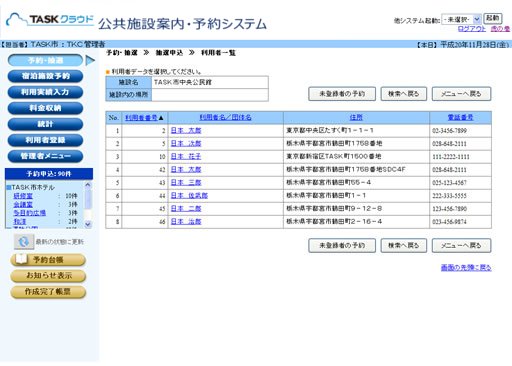
Task: Open the 利用実績入力 menu
Action: 45,92
